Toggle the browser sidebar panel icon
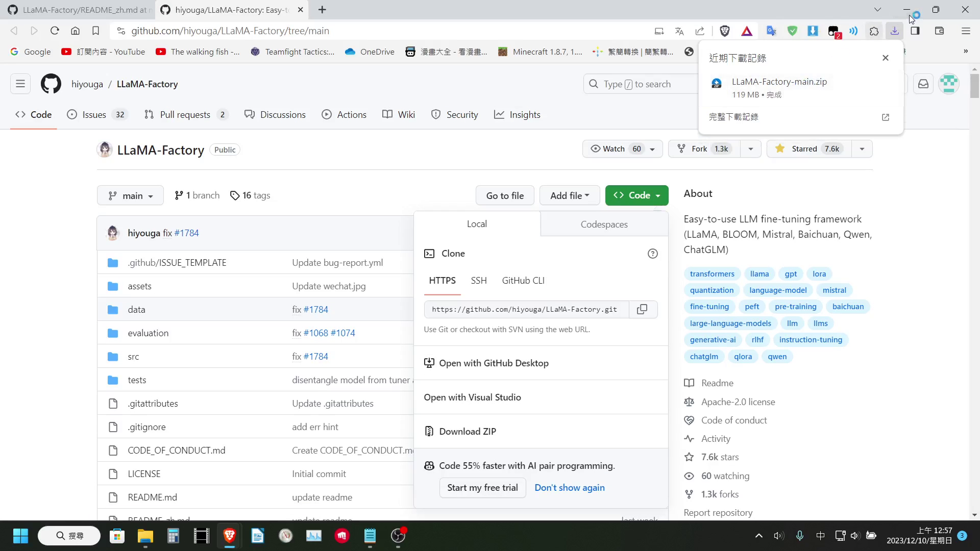The height and width of the screenshot is (551, 980). coord(915,31)
